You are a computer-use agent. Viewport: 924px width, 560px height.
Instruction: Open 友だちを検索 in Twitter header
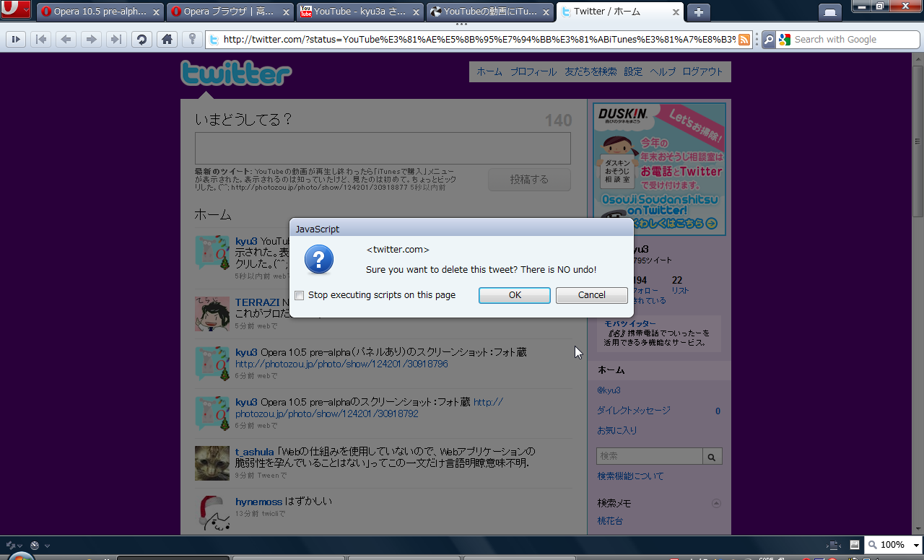coord(590,71)
